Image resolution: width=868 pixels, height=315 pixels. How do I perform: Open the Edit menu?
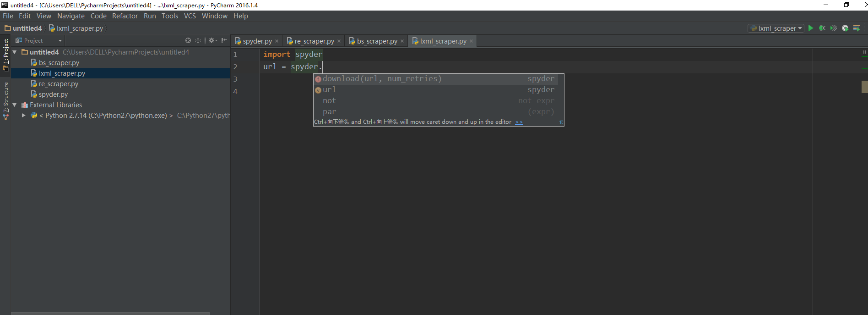coord(25,16)
